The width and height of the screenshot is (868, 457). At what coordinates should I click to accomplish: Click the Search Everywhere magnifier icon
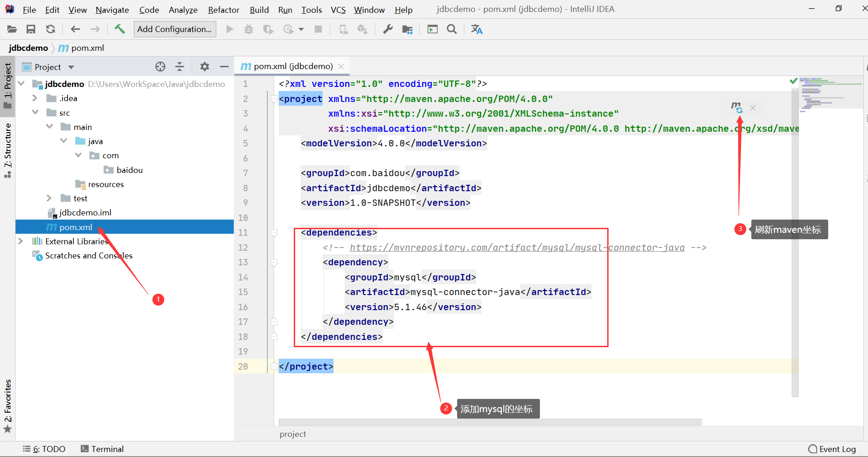click(452, 29)
